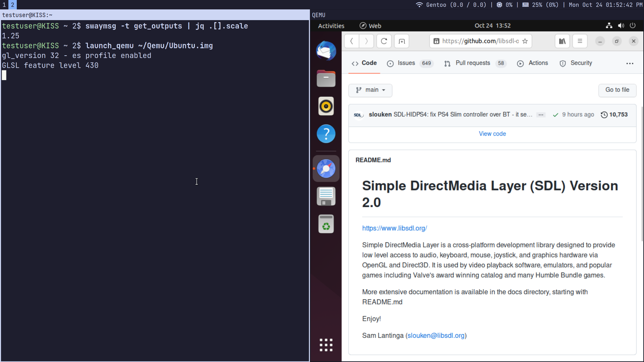Click the Go to file button
This screenshot has width=644, height=362.
(617, 90)
